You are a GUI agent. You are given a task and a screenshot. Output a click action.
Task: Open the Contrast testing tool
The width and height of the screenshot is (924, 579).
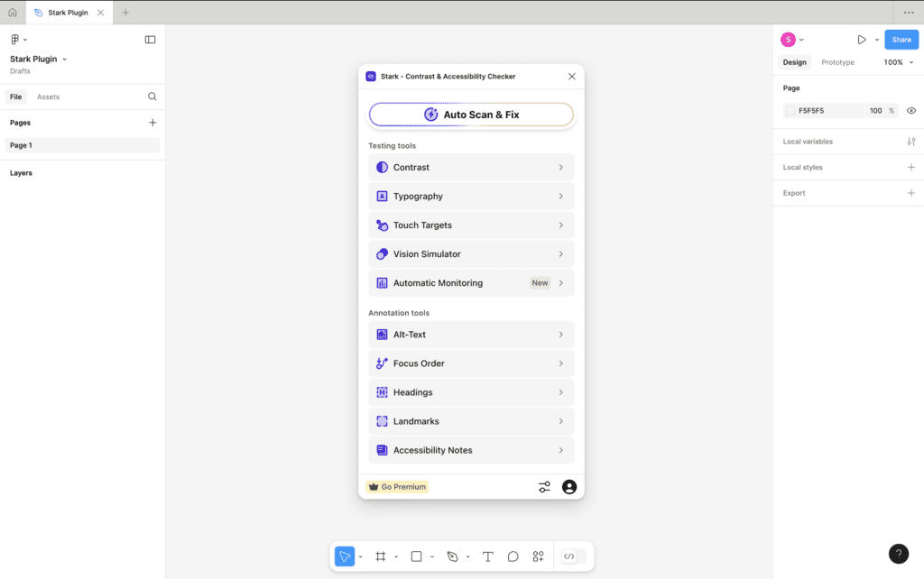[x=471, y=167]
